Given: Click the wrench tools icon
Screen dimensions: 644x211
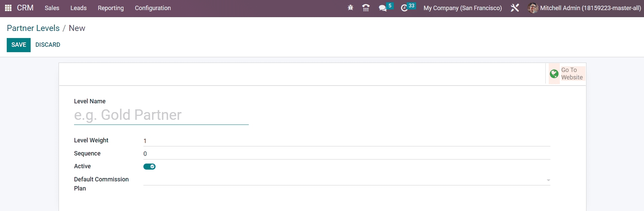Looking at the screenshot, I should (515, 8).
